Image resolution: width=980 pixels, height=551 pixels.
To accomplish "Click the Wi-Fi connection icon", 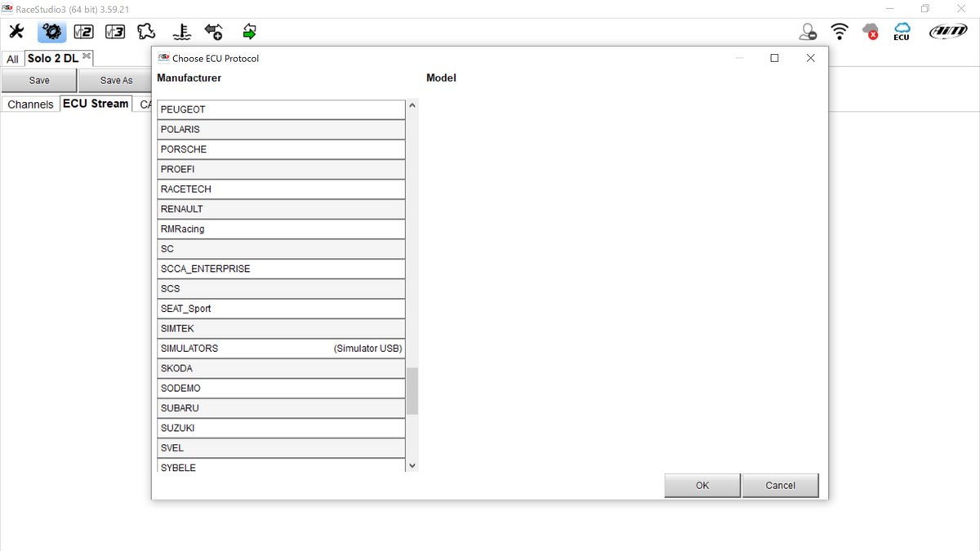I will pyautogui.click(x=840, y=32).
